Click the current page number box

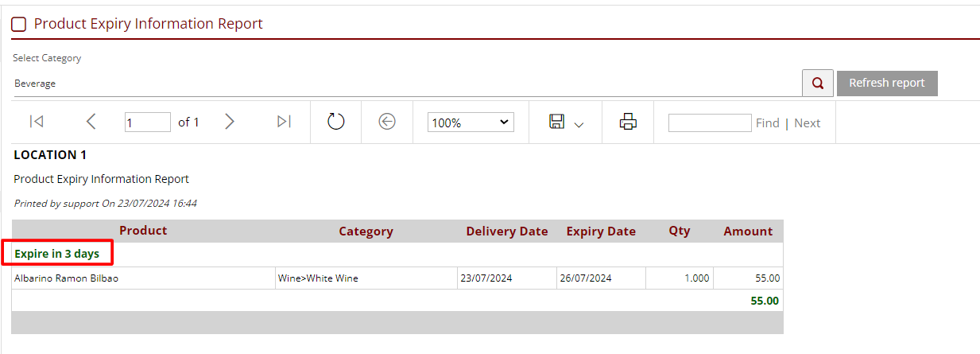148,123
